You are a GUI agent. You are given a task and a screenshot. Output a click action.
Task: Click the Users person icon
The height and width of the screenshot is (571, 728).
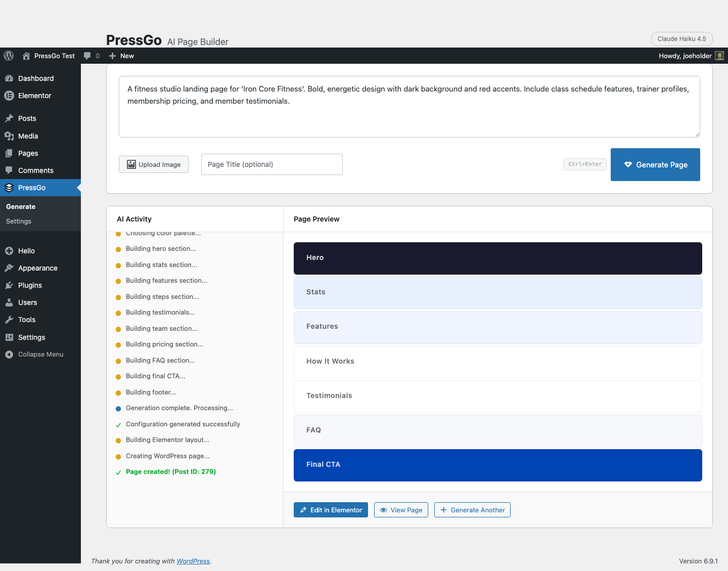(x=9, y=302)
